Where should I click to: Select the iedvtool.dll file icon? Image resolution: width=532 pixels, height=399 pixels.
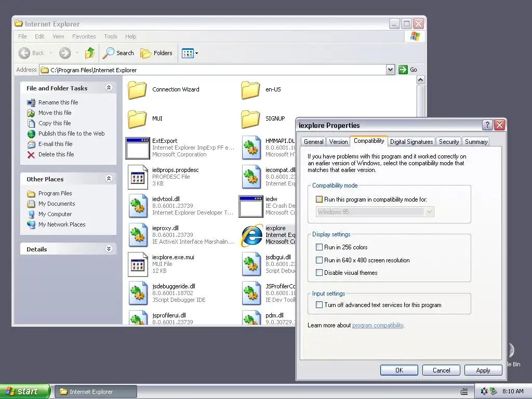click(x=138, y=206)
